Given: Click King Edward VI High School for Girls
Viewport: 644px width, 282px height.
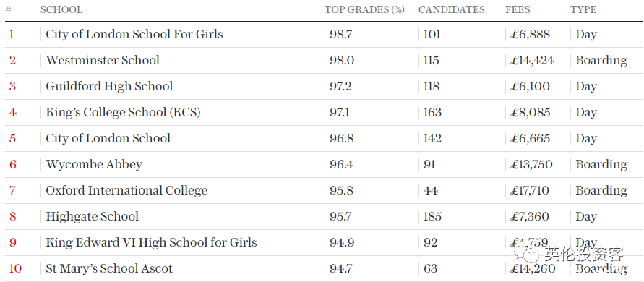Looking at the screenshot, I should pyautogui.click(x=151, y=242).
